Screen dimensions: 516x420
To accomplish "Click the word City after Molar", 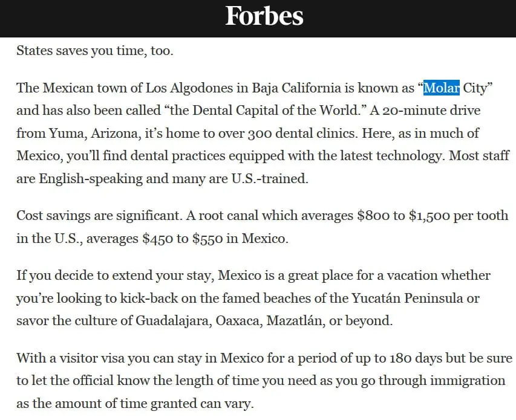I will [474, 88].
